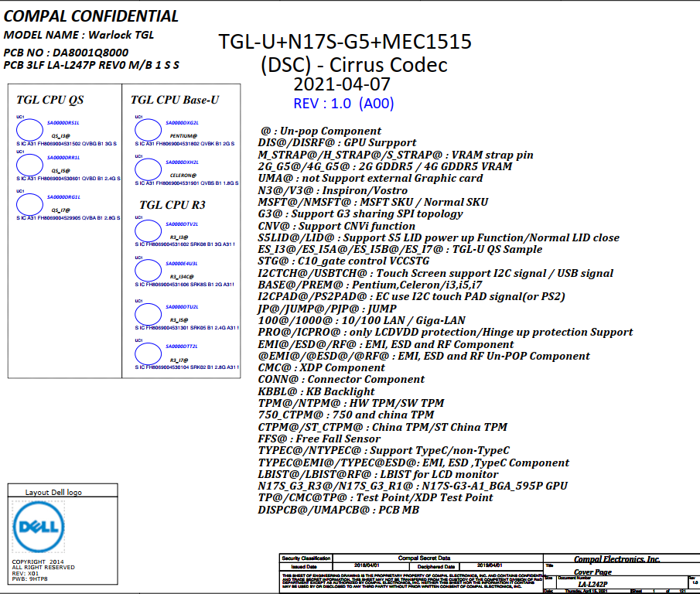
Task: Click the R3_I3@ CPU symbol circle
Action: (x=147, y=231)
